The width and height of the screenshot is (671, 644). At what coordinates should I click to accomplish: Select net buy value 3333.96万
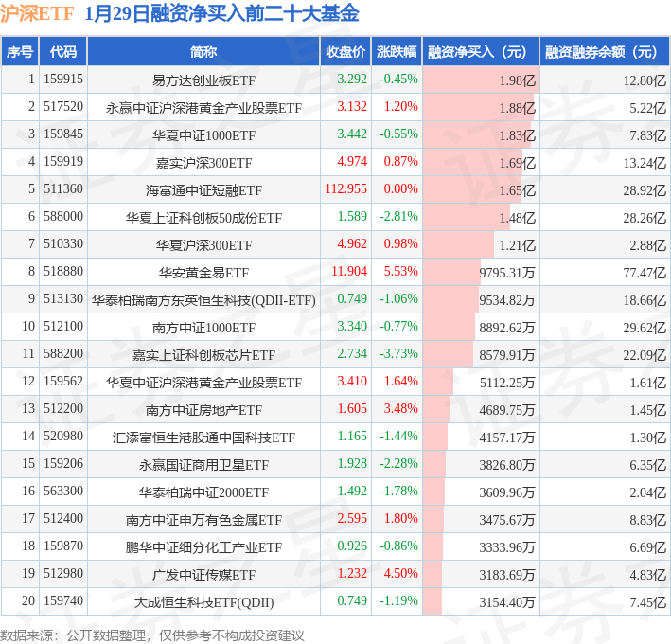pyautogui.click(x=506, y=547)
